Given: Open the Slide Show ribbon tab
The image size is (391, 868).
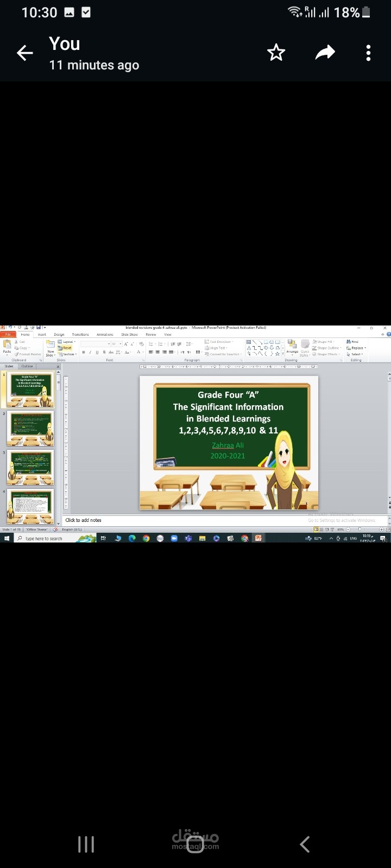Looking at the screenshot, I should click(x=129, y=335).
